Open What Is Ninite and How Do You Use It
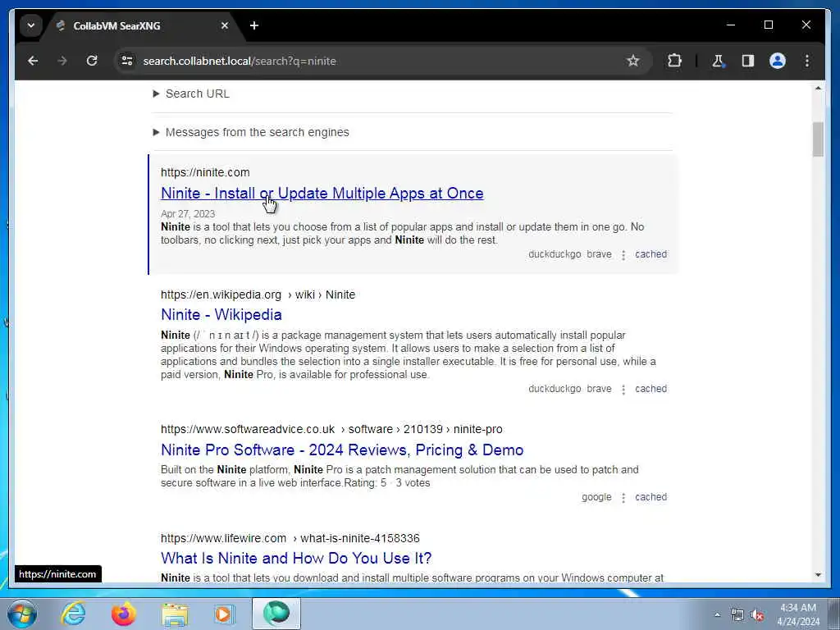 [296, 558]
